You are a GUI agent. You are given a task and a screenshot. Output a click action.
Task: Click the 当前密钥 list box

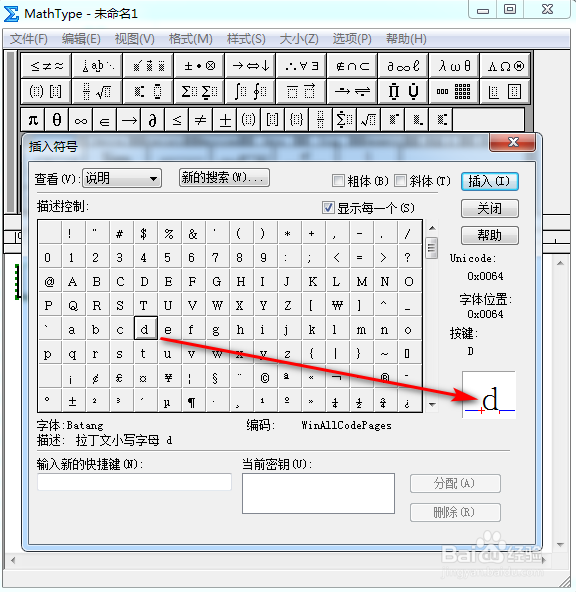click(319, 493)
